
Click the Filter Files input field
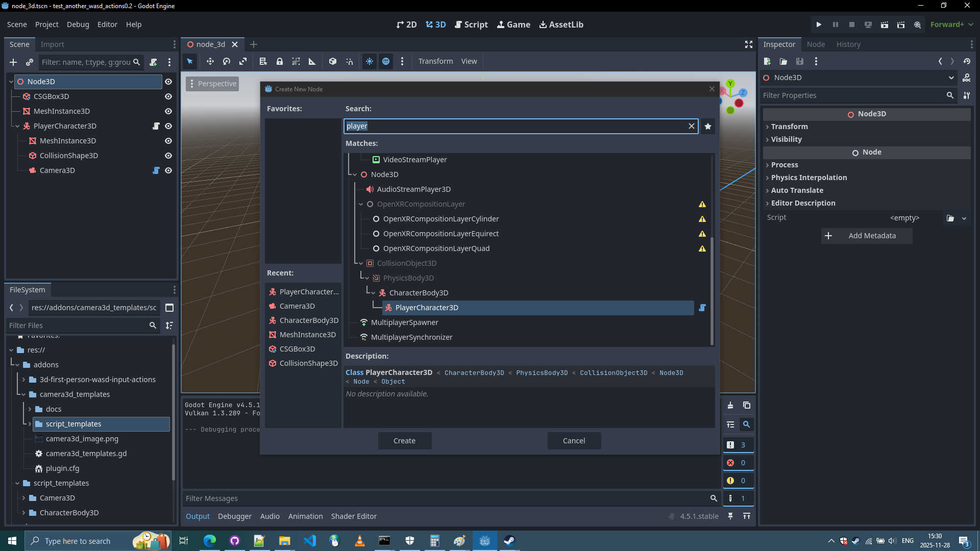(x=77, y=325)
